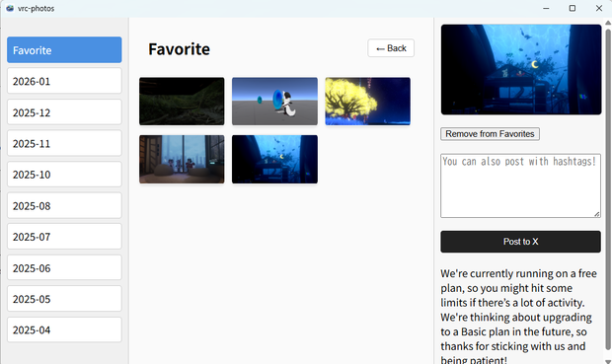Screen dimensions: 612x364
Task: Select the 2025-08 sidebar entry
Action: tap(64, 205)
